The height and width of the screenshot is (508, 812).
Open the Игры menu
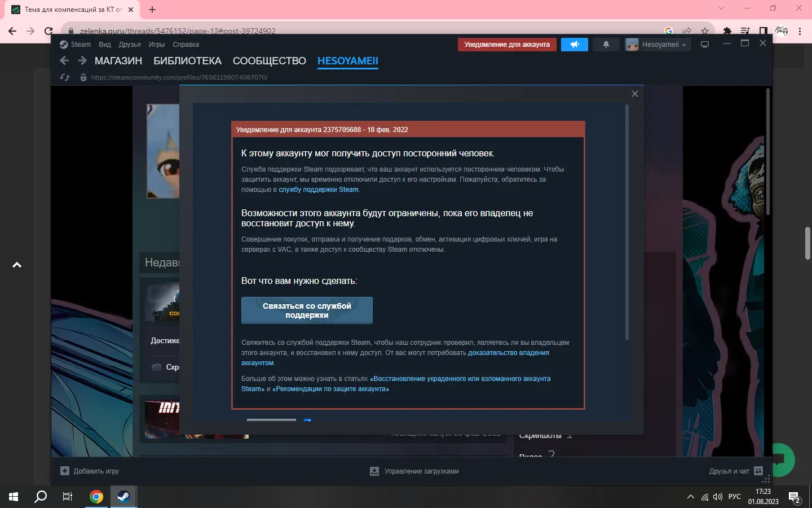(157, 45)
